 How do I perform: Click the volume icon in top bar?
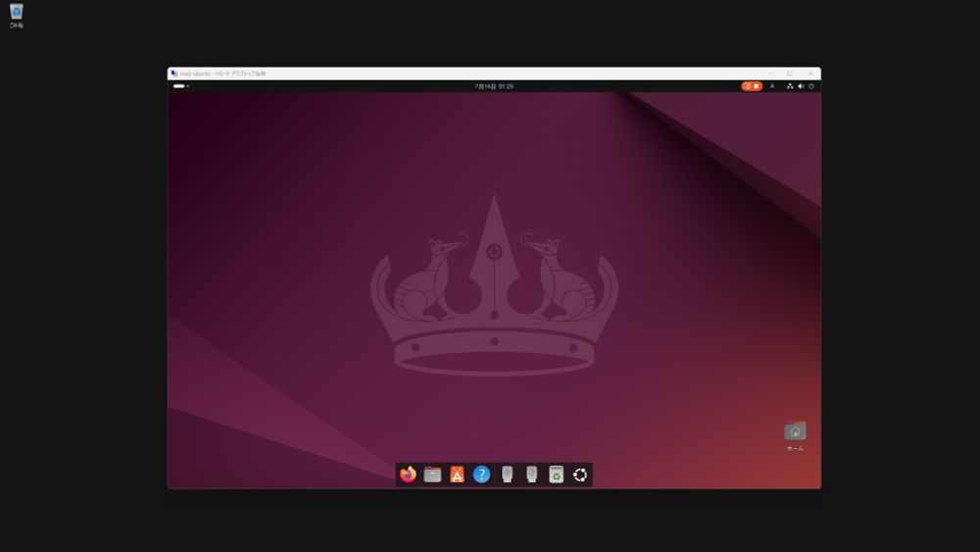[801, 86]
